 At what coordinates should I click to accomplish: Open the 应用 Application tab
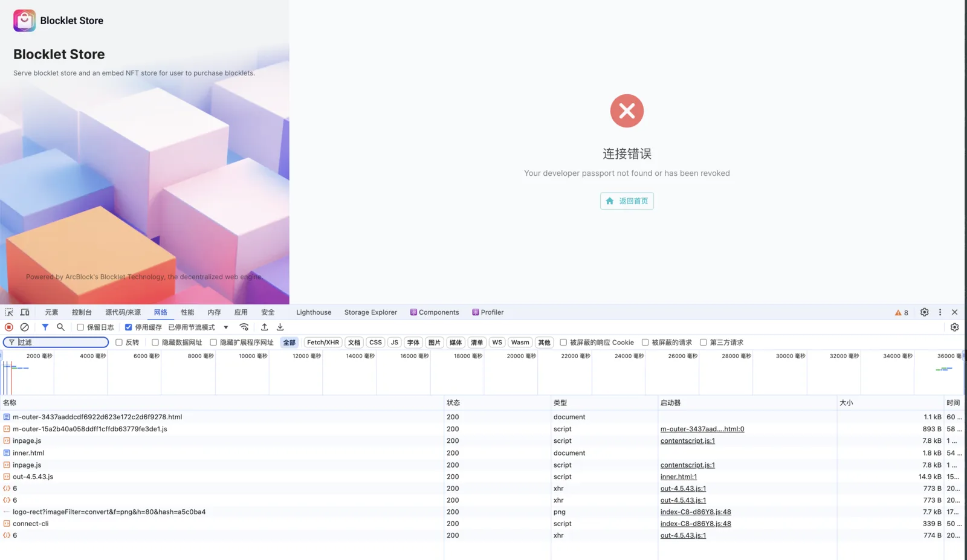point(241,312)
